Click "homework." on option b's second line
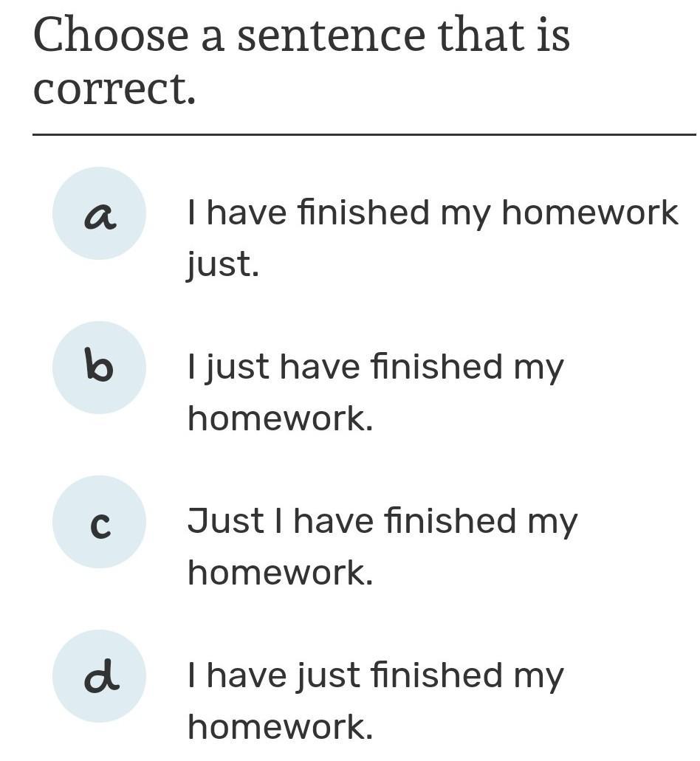The height and width of the screenshot is (761, 700). tap(280, 419)
